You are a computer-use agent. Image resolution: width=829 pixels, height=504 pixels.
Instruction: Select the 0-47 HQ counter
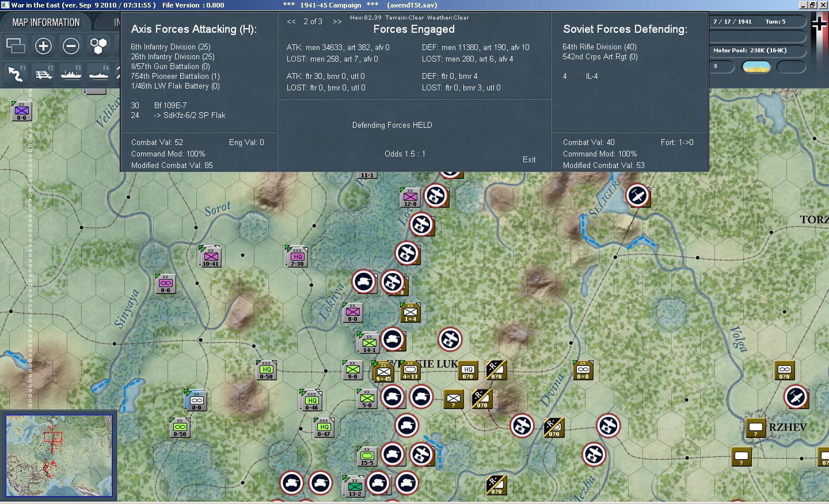[324, 427]
